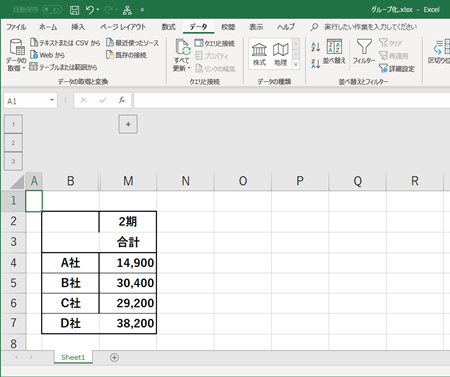
Task: Switch to the 表示 tab
Action: tap(256, 27)
